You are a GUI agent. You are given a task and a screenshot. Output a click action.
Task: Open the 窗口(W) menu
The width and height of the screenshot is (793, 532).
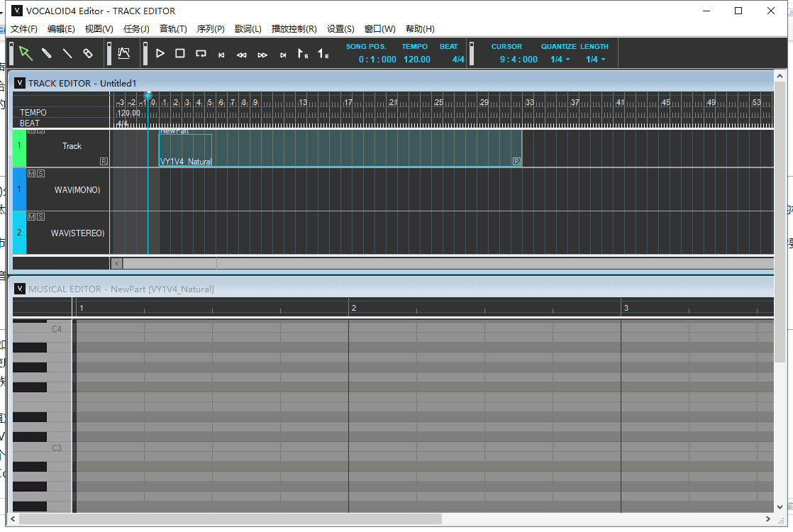379,29
